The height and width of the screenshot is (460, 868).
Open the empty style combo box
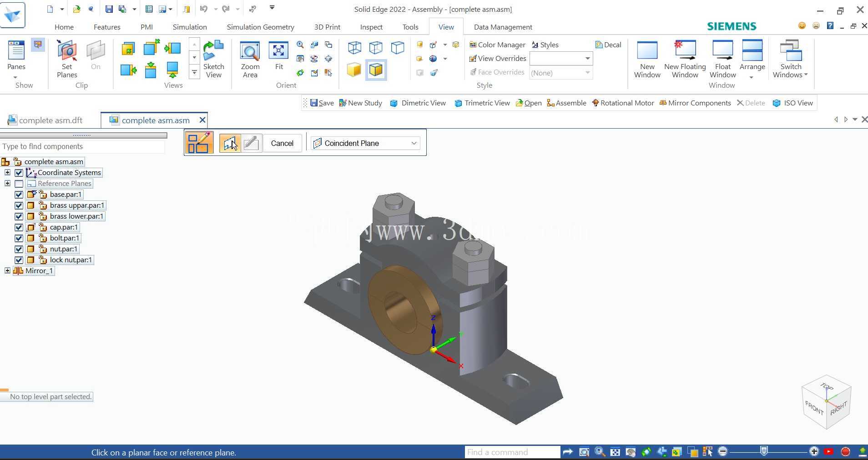click(x=561, y=58)
